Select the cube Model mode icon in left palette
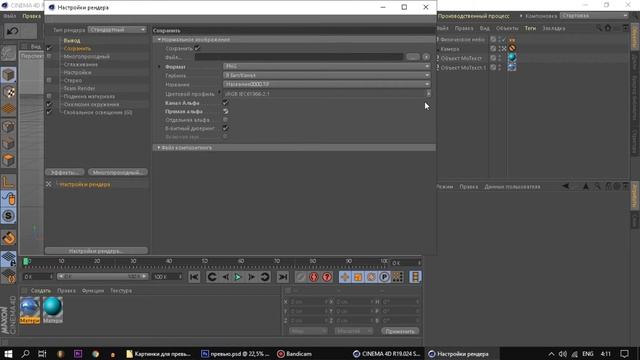Image resolution: width=640 pixels, height=360 pixels. (9, 75)
